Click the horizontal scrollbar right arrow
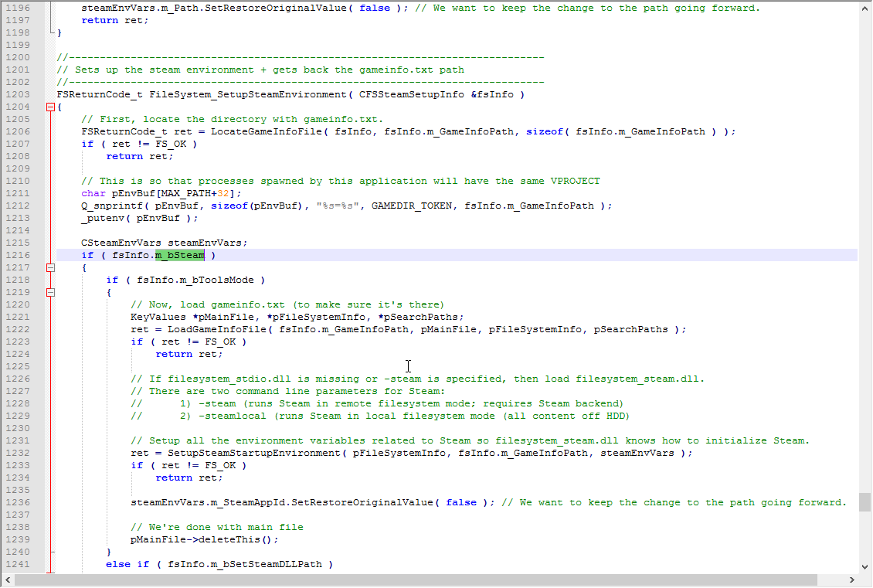The image size is (873, 588). point(851,580)
